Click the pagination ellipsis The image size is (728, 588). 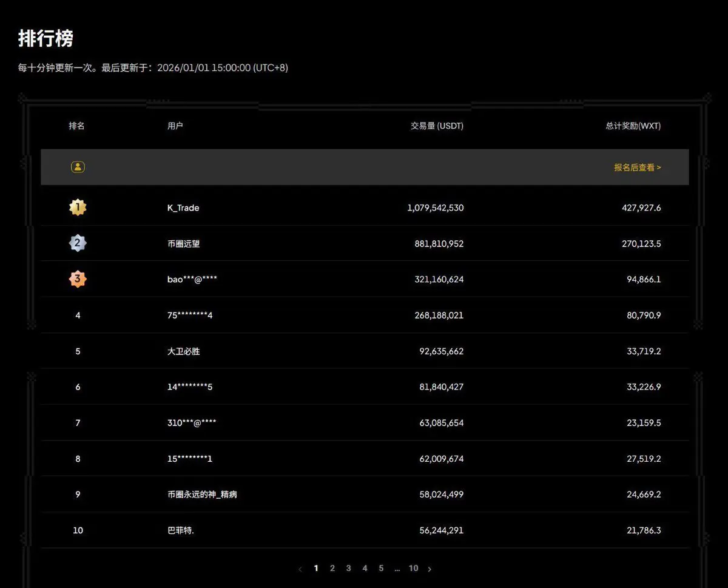(397, 570)
